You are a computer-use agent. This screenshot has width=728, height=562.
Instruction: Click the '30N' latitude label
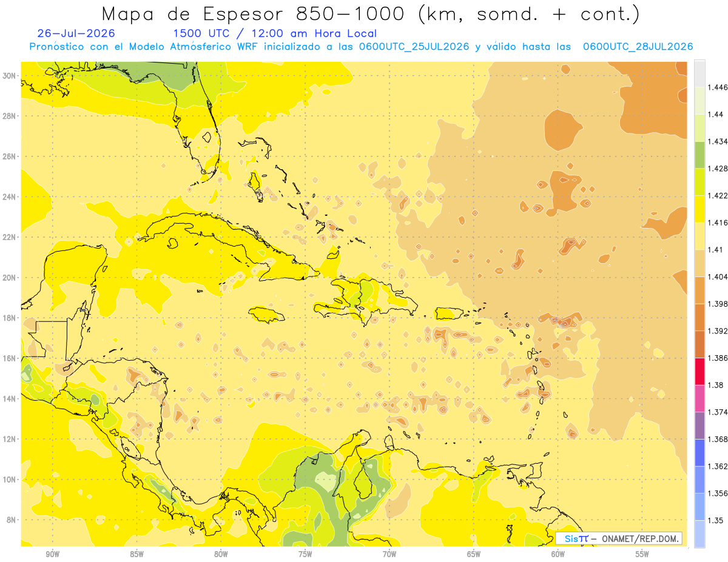tap(9, 76)
